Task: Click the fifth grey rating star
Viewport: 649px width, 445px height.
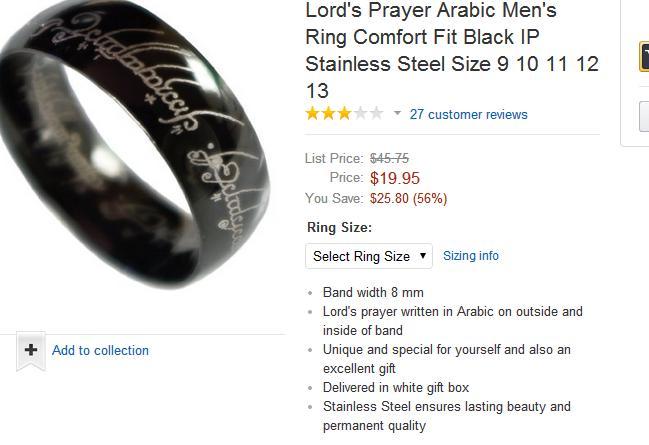Action: (x=376, y=113)
